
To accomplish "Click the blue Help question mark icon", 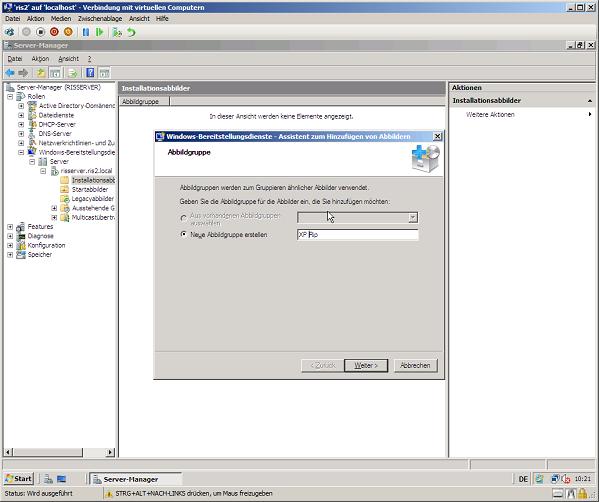I will click(x=90, y=73).
